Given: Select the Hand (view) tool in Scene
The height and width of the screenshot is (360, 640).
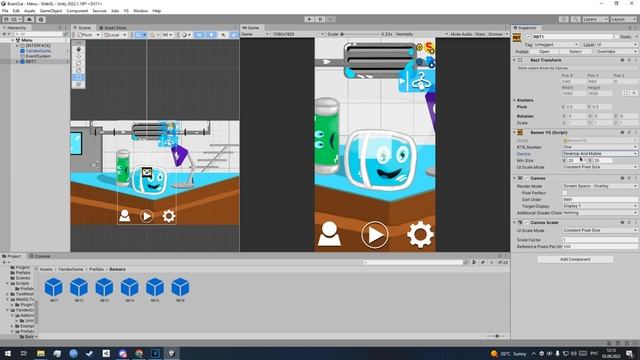Looking at the screenshot, I should tap(78, 49).
